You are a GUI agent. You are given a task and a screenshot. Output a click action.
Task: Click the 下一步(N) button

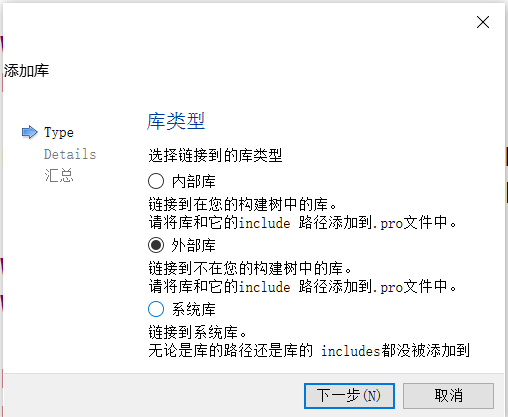[349, 396]
